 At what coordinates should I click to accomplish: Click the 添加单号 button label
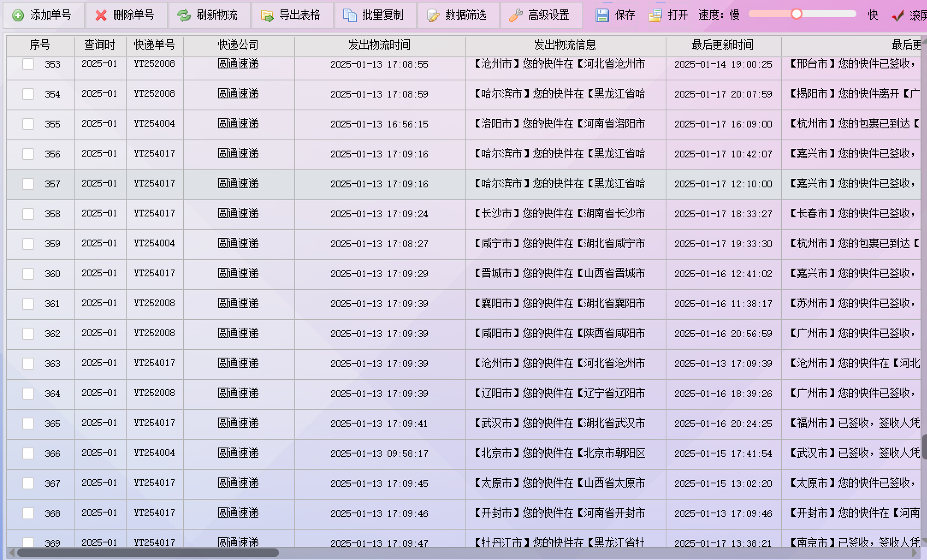point(51,15)
